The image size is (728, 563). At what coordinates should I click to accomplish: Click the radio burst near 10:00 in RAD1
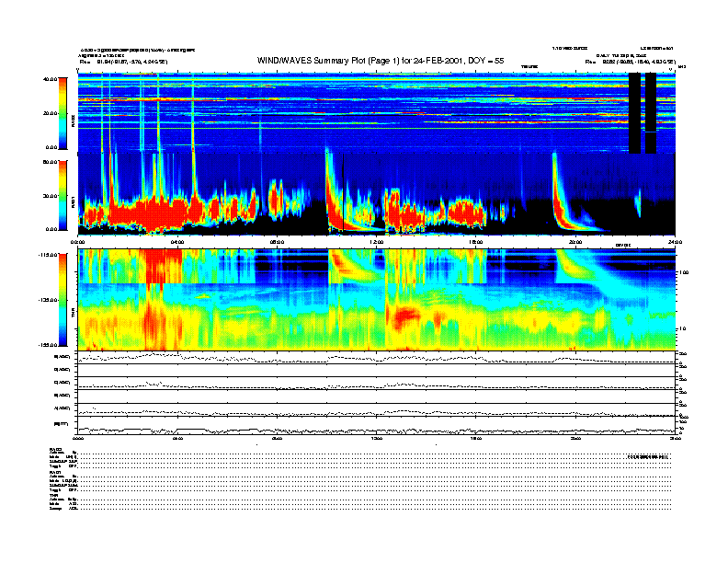pyautogui.click(x=334, y=200)
